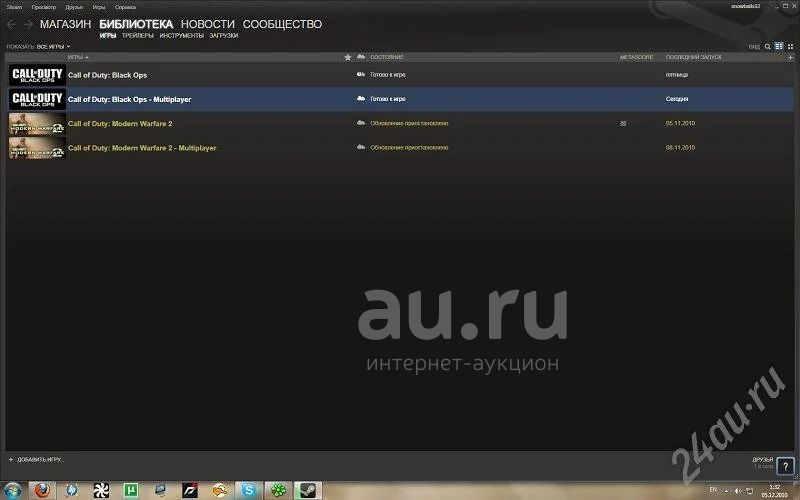Click cloud icon on Modern Warfare 2 - Multiplayer row
Image resolution: width=800 pixels, height=500 pixels.
(x=361, y=147)
